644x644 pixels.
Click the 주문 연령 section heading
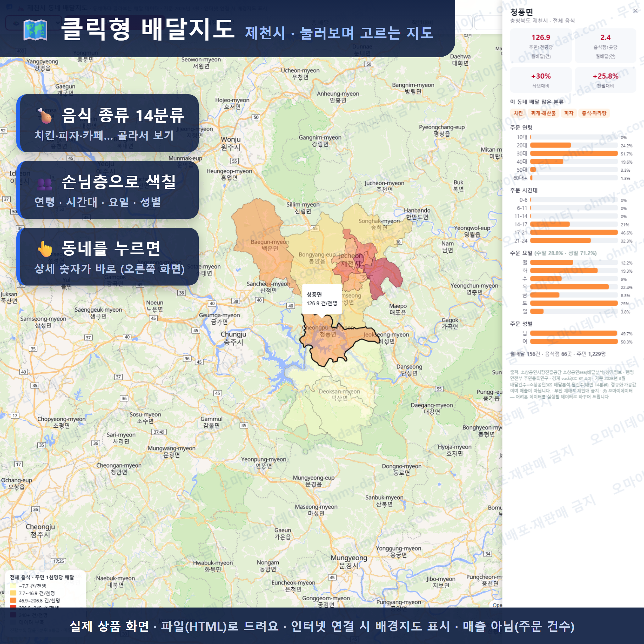tap(521, 128)
